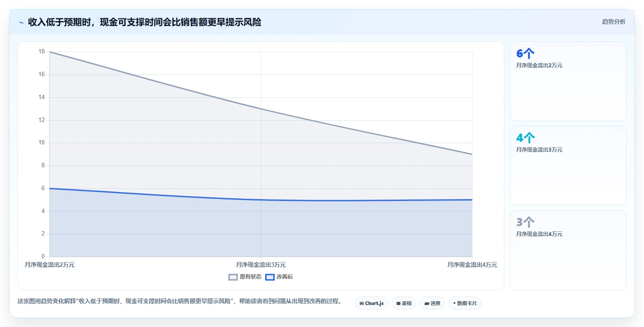Click x-axis label 月净现金流出3万元
Viewport: 644px width, 327px height.
(261, 265)
